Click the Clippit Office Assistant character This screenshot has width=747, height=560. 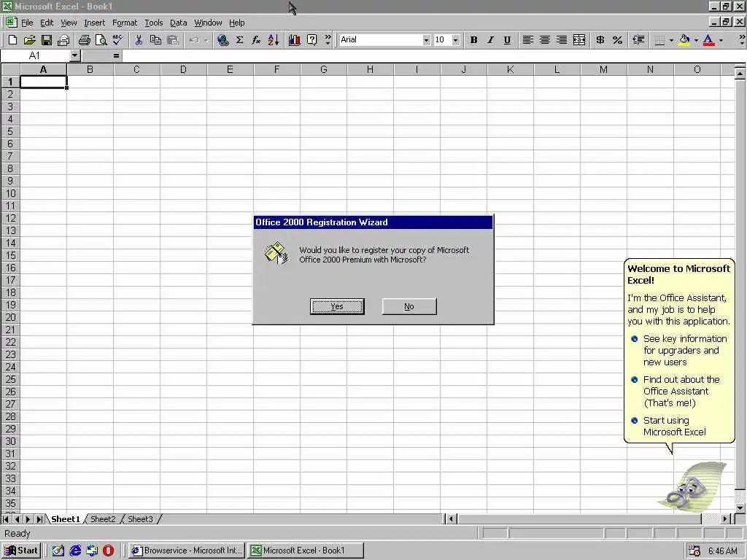[693, 486]
